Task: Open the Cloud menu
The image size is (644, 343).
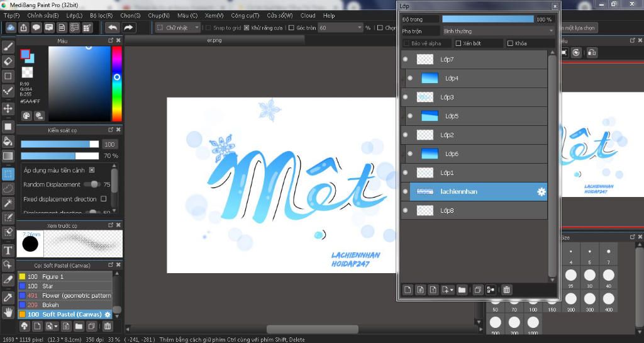Action: coord(308,16)
